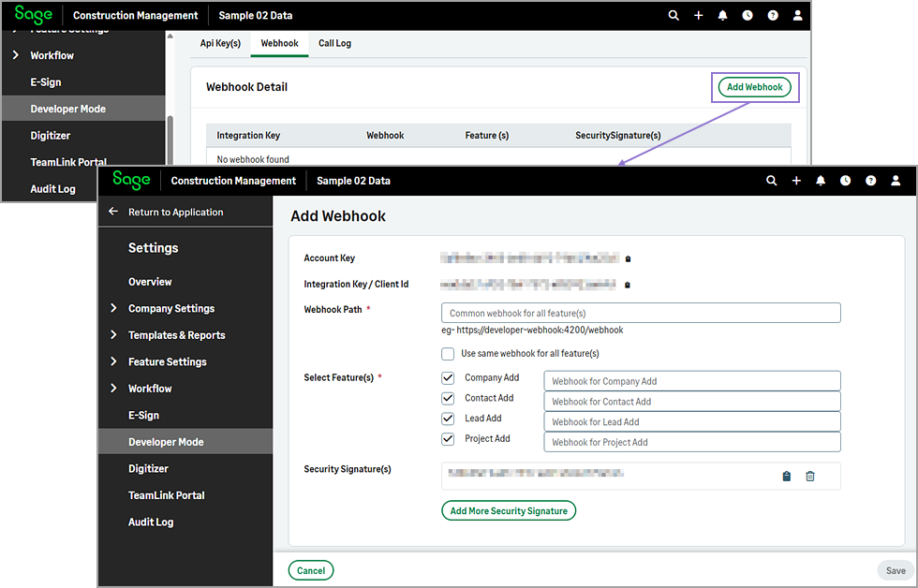The height and width of the screenshot is (588, 918).
Task: Copy the Account Key with the clipboard icon
Action: (629, 258)
